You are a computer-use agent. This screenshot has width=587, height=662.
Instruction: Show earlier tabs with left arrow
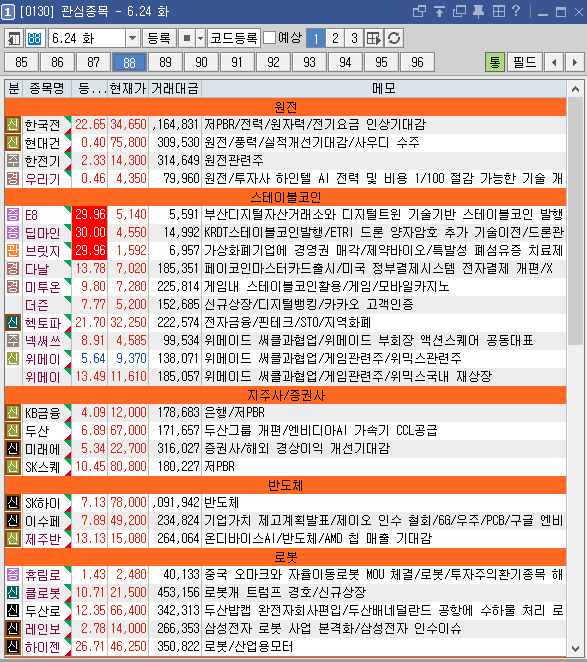(554, 62)
